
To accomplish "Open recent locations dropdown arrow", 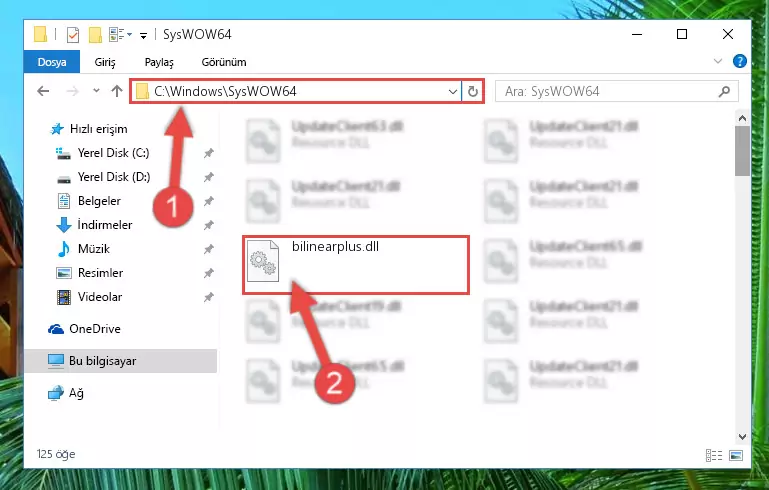I will click(x=96, y=91).
